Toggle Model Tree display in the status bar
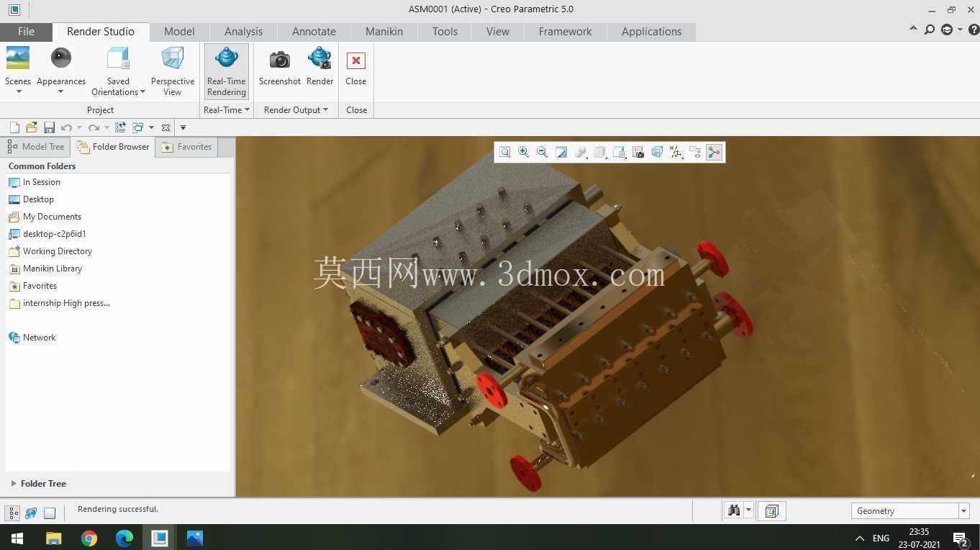Image resolution: width=980 pixels, height=550 pixels. [x=13, y=513]
